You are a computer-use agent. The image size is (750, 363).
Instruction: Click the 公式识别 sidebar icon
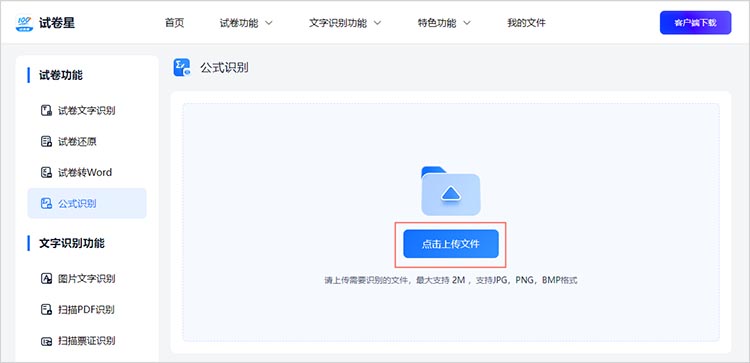[x=46, y=203]
